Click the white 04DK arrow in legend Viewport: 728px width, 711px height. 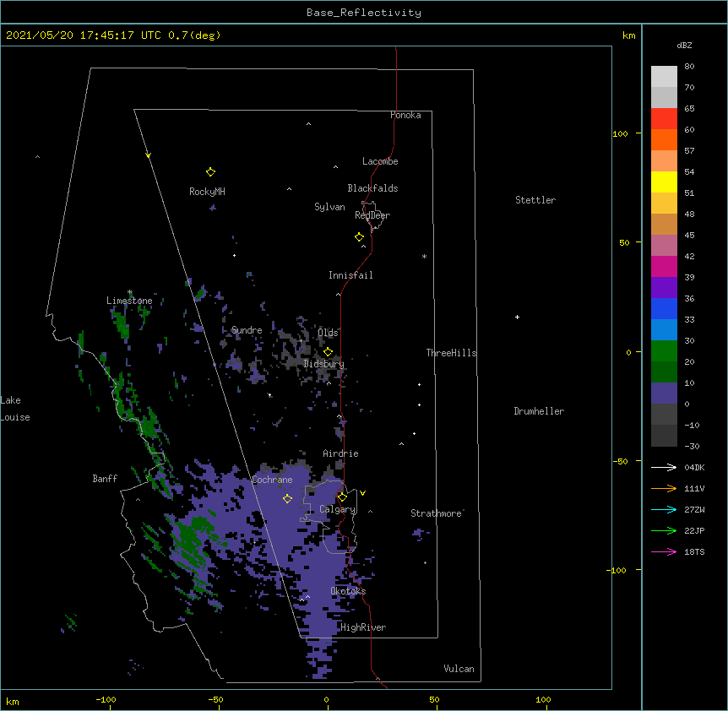tap(664, 467)
